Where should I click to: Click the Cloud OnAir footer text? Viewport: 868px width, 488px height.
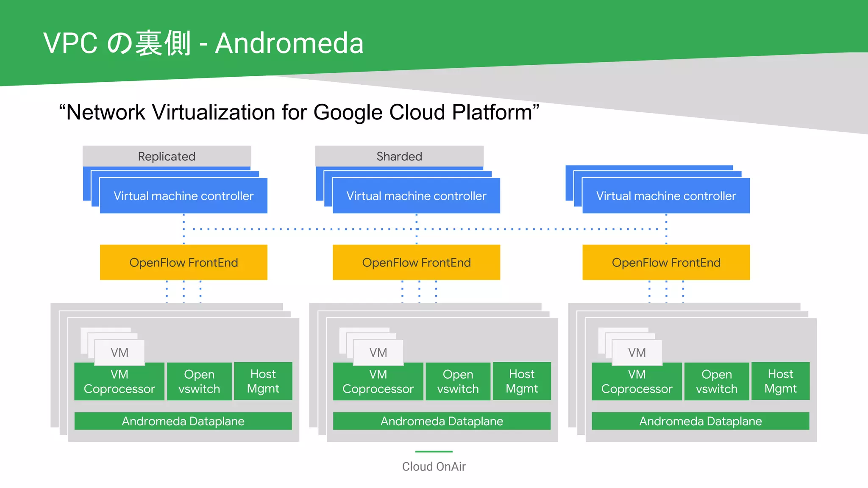click(x=434, y=466)
